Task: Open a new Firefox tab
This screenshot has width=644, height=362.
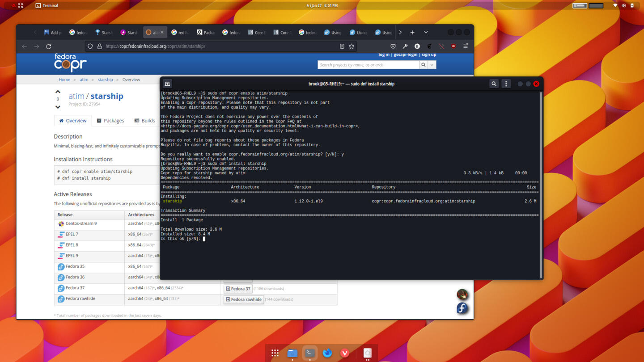Action: pyautogui.click(x=412, y=32)
